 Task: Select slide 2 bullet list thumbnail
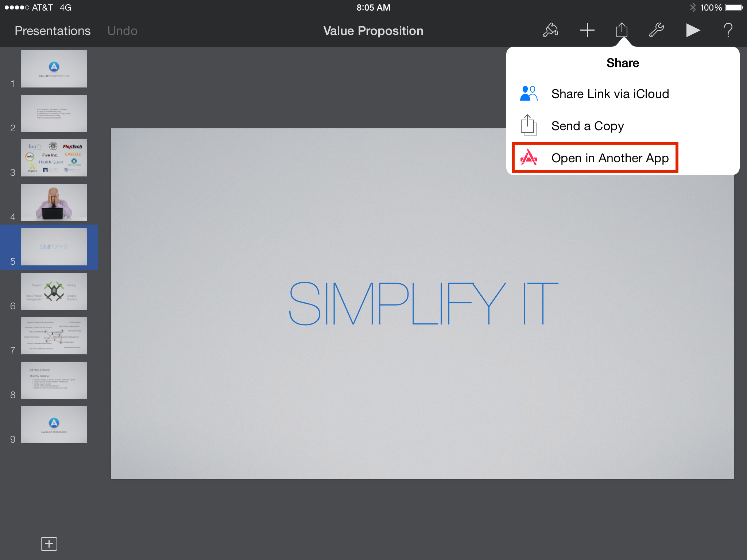click(54, 113)
